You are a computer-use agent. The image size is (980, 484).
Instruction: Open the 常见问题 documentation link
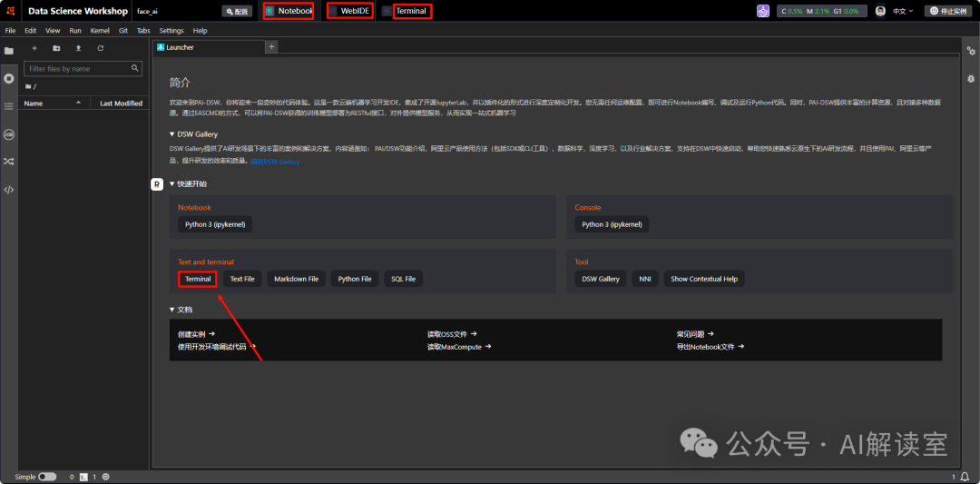tap(695, 334)
